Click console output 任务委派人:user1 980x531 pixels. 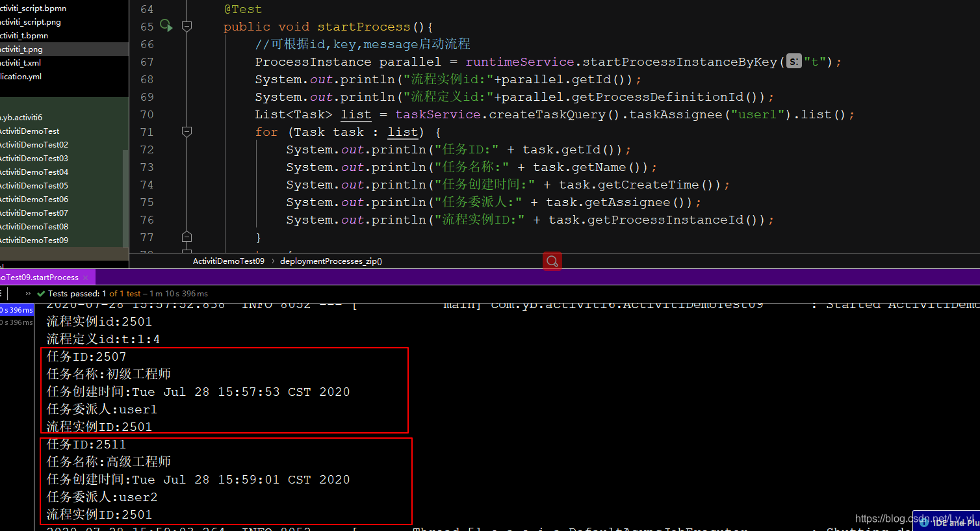[102, 409]
